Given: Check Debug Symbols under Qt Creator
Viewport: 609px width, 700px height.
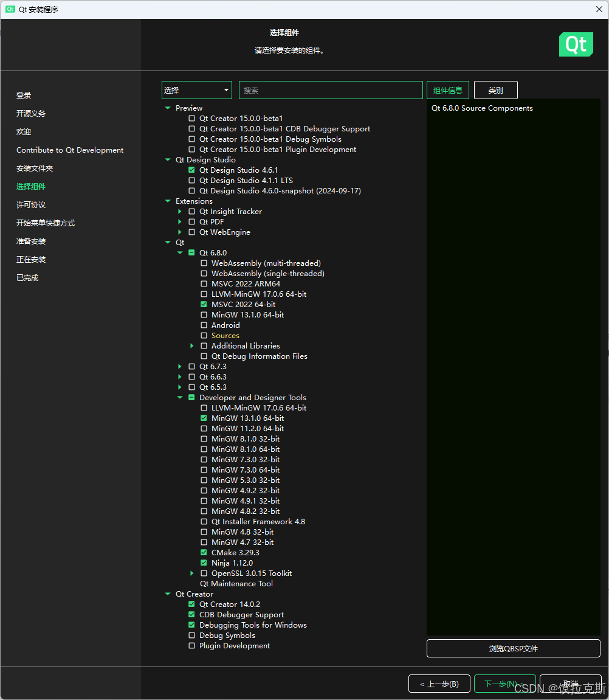Looking at the screenshot, I should coord(192,636).
